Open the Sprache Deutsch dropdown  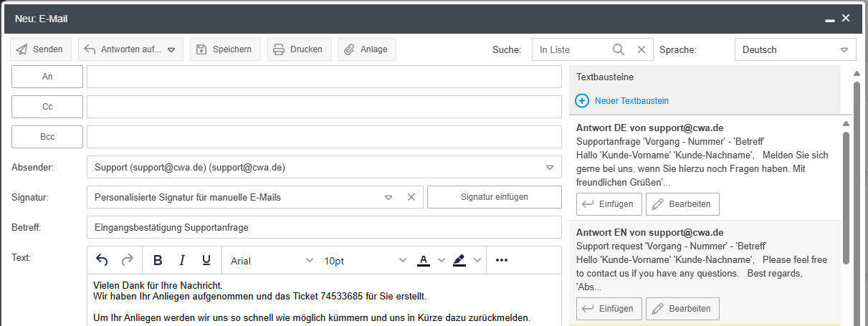tap(795, 49)
